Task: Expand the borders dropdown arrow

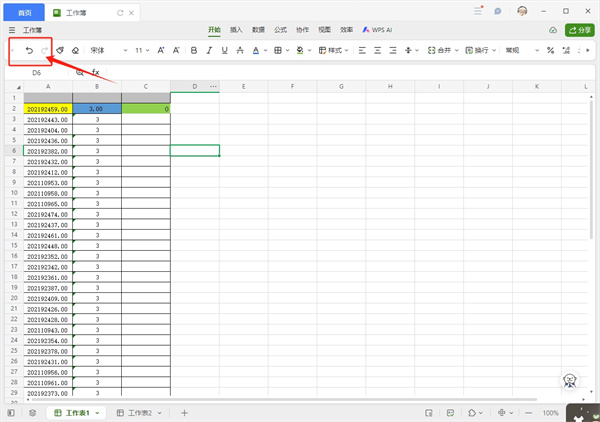Action: pyautogui.click(x=287, y=51)
